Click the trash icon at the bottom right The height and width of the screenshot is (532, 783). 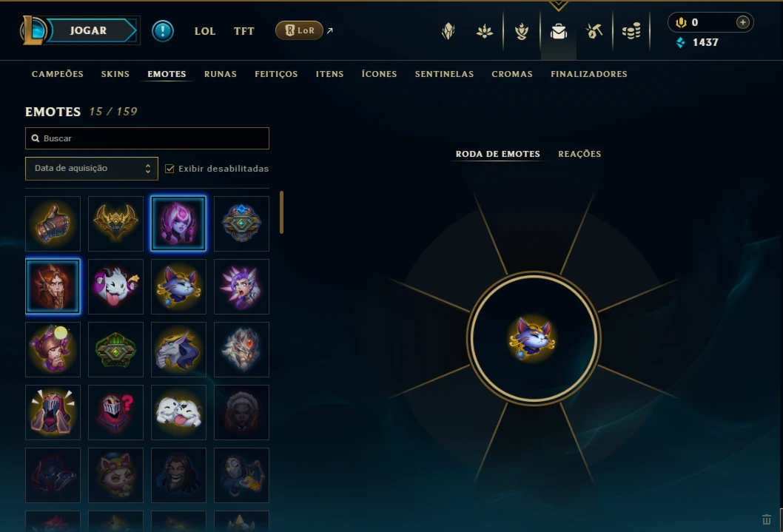(x=767, y=519)
